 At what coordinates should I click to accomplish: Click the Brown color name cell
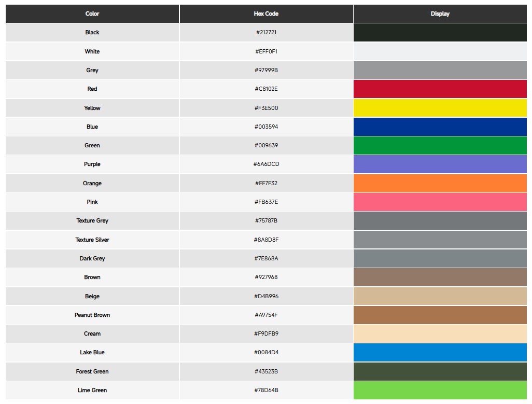[x=92, y=277]
